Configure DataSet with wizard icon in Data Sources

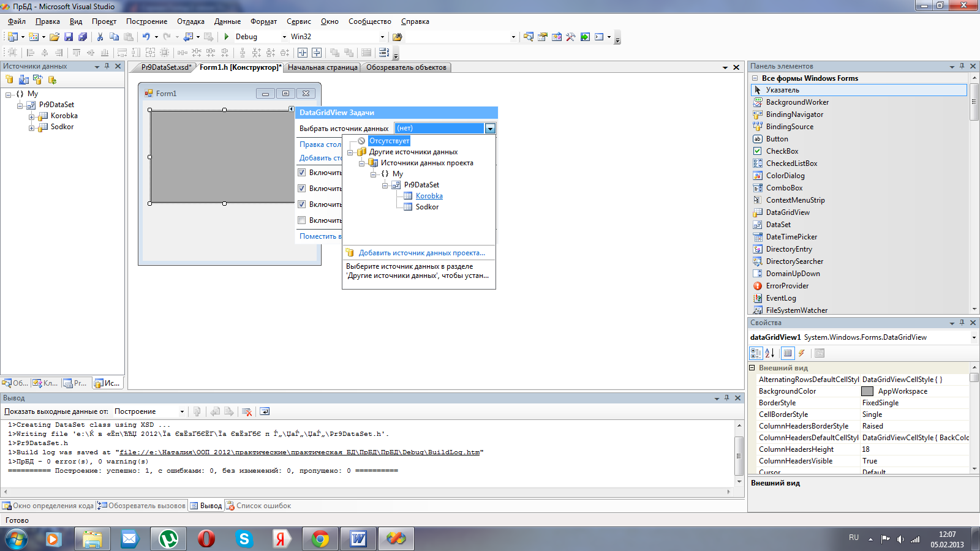(38, 80)
